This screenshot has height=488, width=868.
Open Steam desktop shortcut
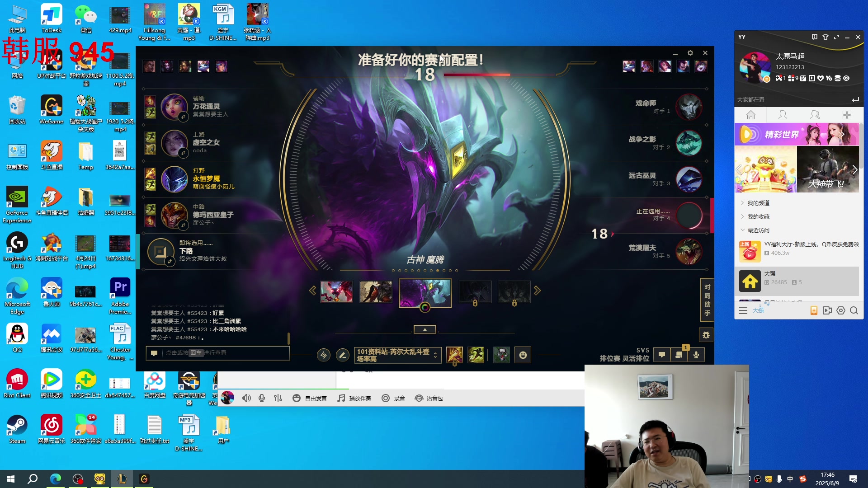17,429
